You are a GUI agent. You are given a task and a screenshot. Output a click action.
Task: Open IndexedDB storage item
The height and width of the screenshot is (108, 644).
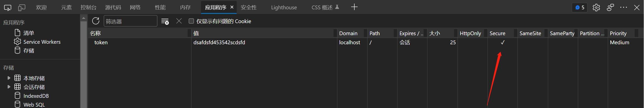coord(36,96)
